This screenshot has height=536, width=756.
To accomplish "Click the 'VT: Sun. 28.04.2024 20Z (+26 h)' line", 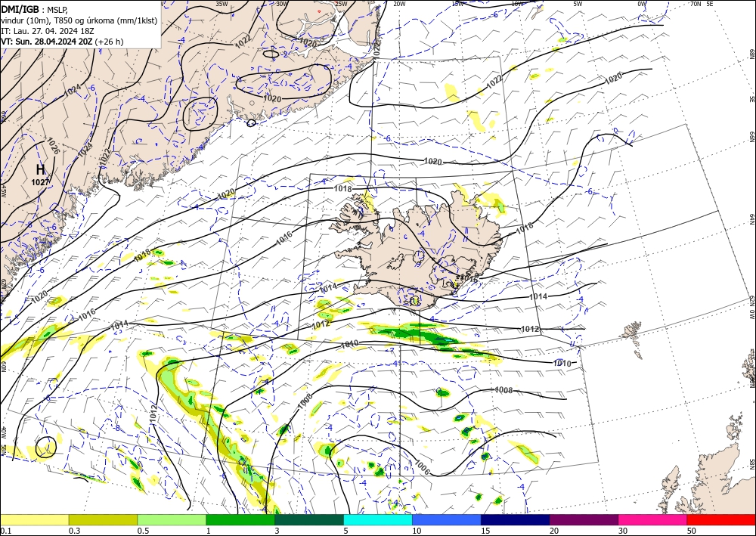I will pyautogui.click(x=62, y=42).
